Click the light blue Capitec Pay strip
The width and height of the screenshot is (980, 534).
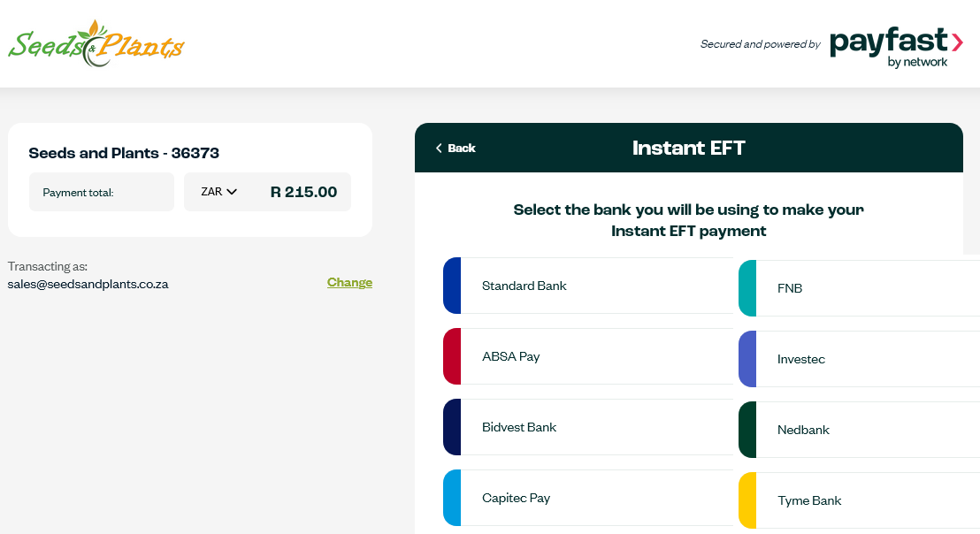[x=452, y=498]
